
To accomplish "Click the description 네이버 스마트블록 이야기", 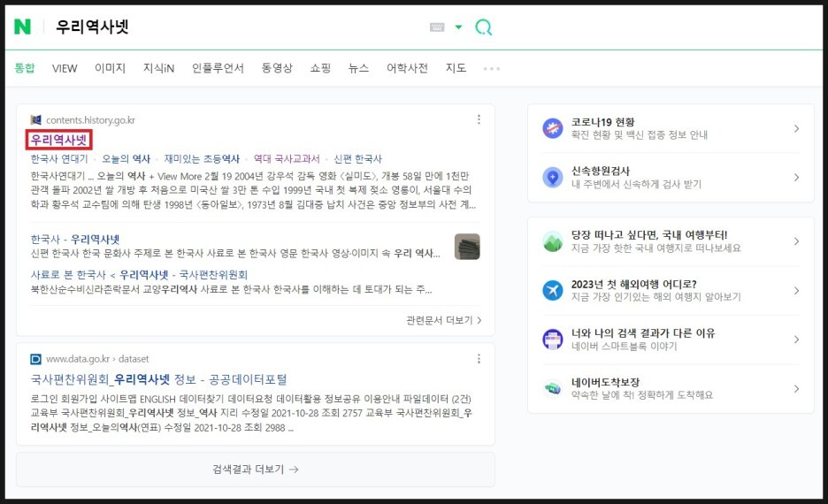I will (625, 347).
